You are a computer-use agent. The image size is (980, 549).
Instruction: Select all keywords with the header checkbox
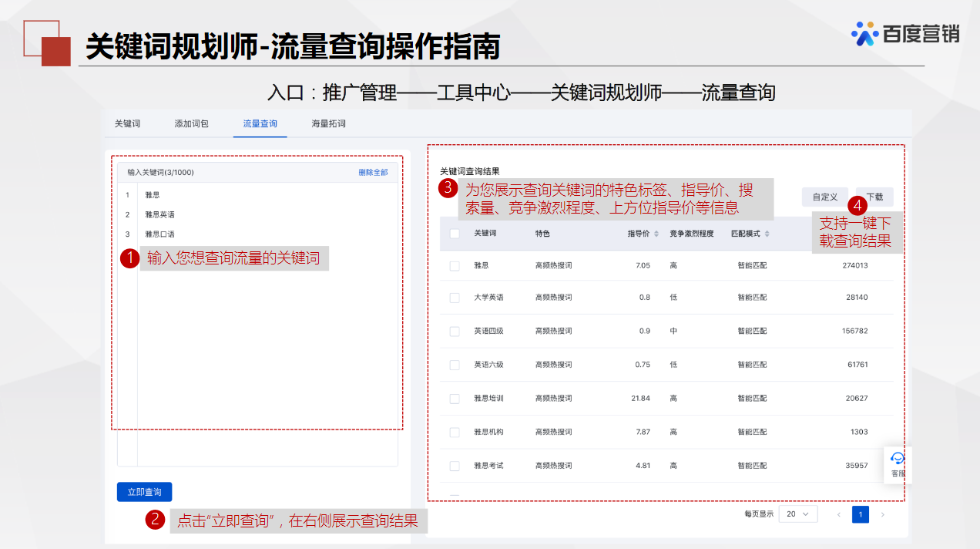454,234
